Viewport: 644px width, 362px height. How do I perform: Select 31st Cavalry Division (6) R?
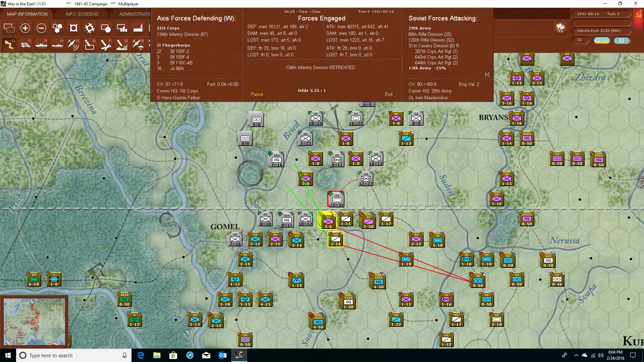tap(434, 46)
